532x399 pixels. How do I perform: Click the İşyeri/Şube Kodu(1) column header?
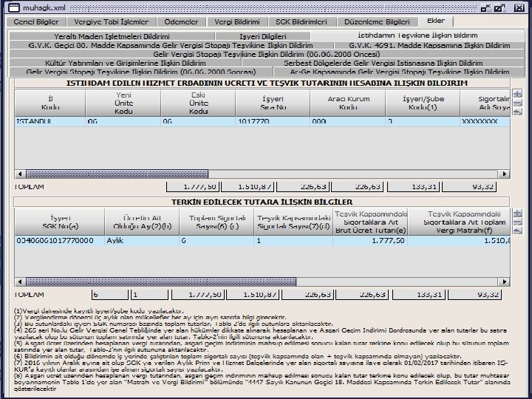coord(423,103)
